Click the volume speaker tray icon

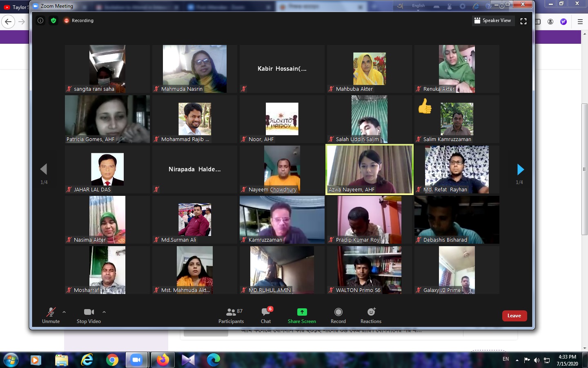pyautogui.click(x=537, y=360)
